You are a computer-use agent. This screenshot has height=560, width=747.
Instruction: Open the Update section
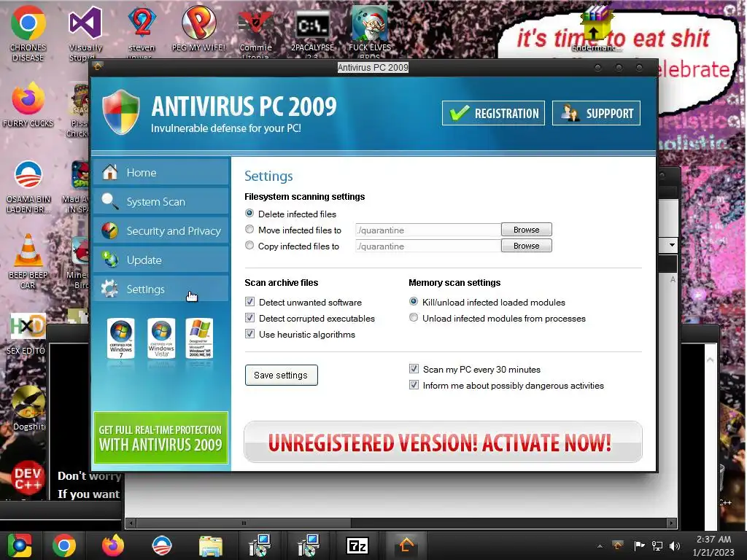pos(161,260)
